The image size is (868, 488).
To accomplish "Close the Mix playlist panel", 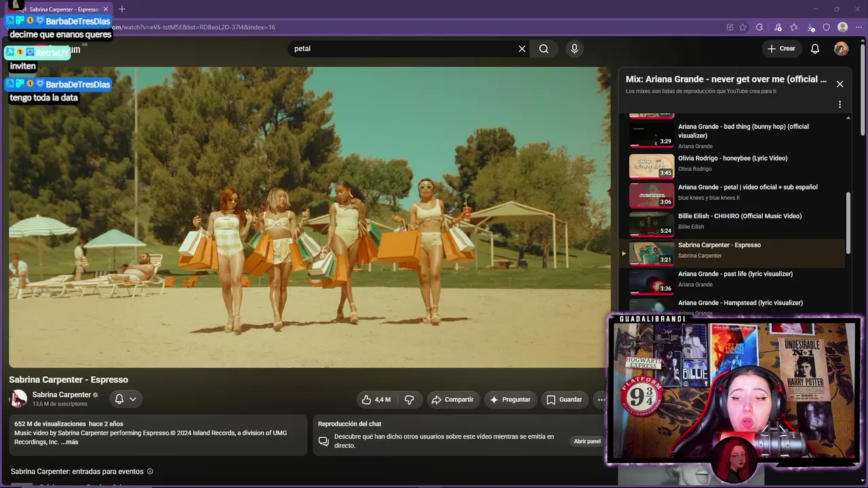I will click(x=840, y=84).
